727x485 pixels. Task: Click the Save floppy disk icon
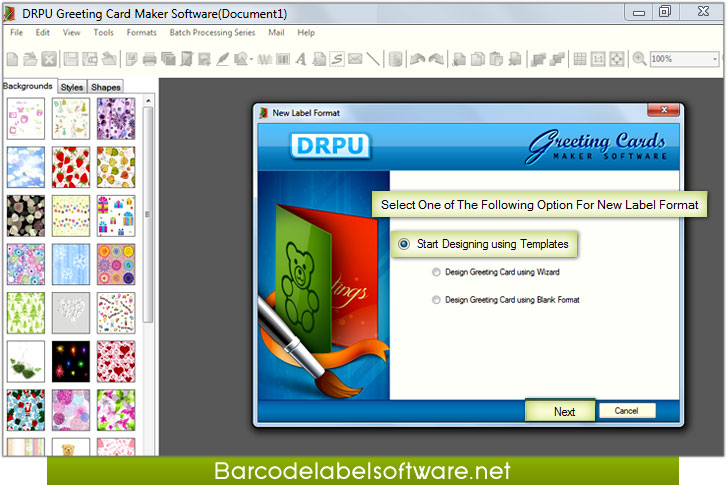pos(71,59)
